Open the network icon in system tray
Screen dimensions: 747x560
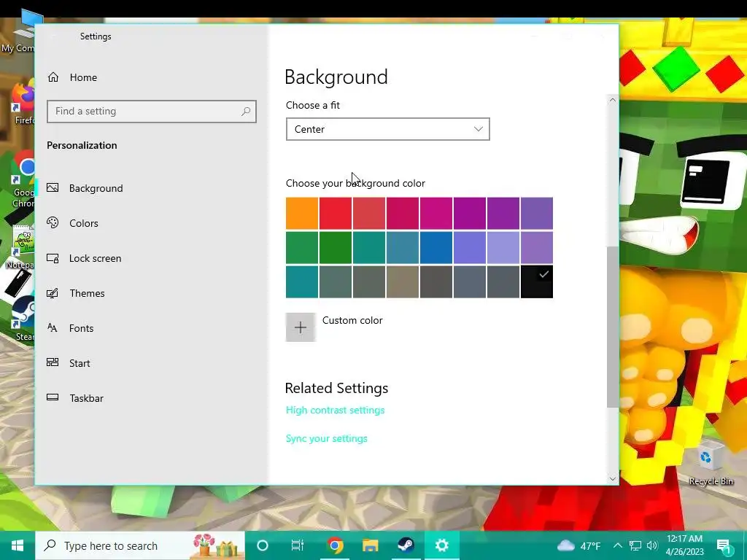[x=635, y=545]
